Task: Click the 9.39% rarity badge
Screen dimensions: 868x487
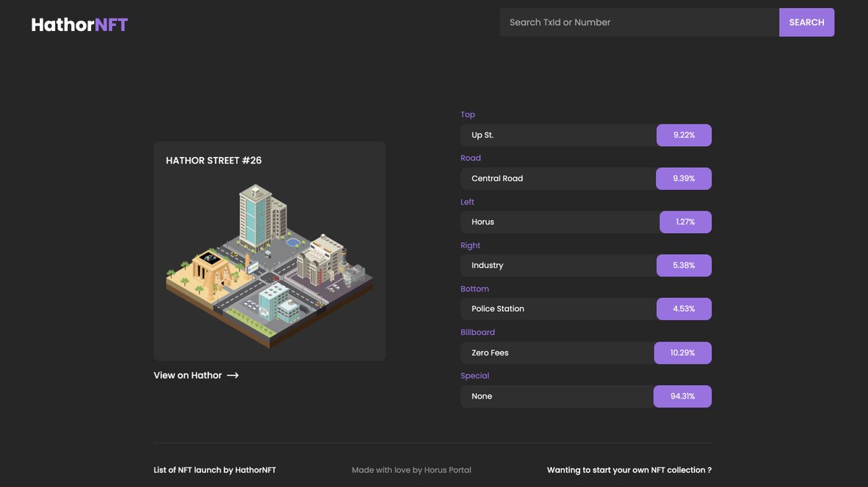Action: tap(684, 179)
